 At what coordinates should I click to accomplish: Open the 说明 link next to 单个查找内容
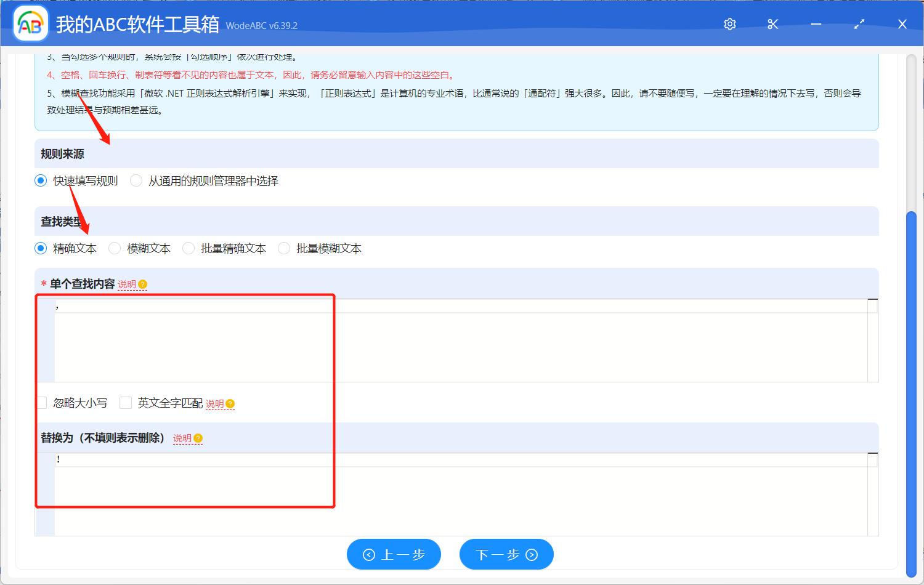pyautogui.click(x=128, y=284)
